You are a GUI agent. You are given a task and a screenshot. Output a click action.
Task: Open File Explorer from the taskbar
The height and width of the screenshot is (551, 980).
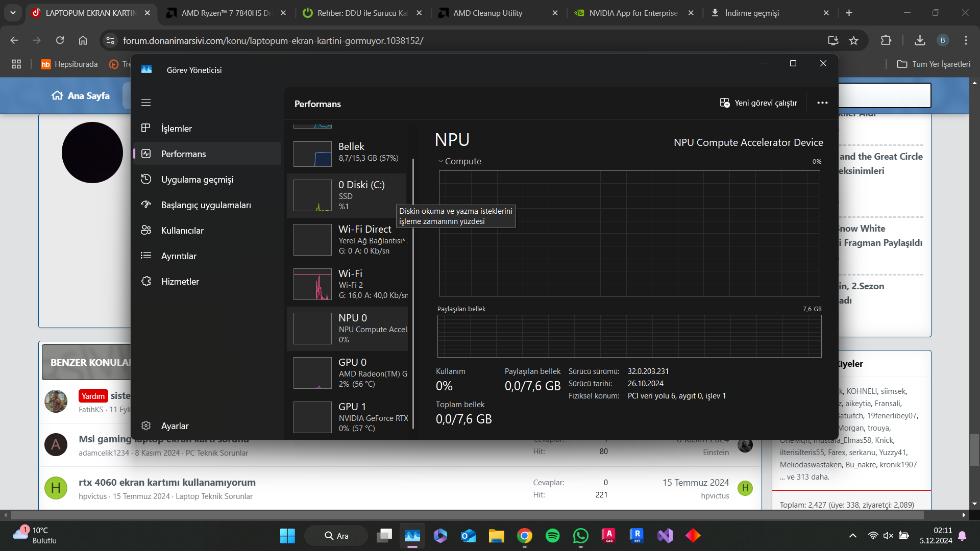point(496,536)
